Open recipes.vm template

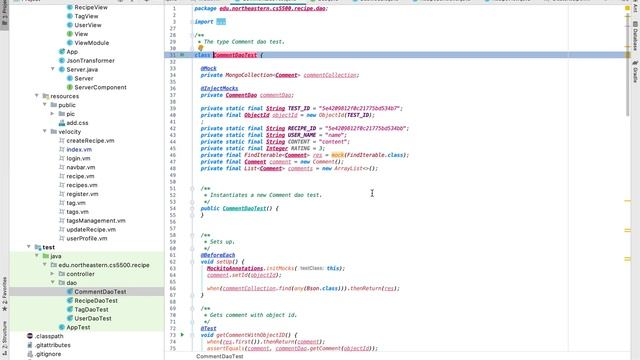(82, 185)
